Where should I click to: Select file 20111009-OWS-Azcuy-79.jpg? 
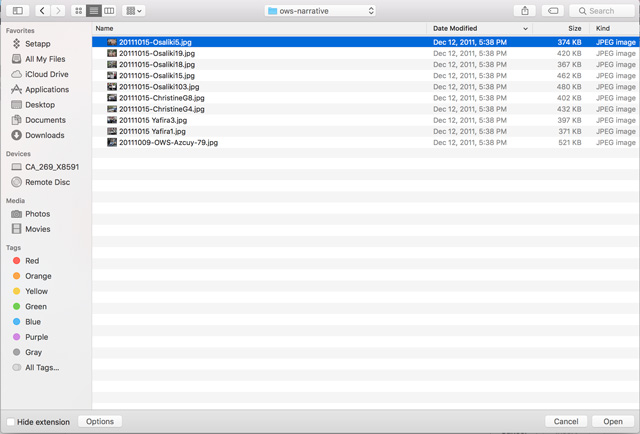tap(168, 142)
